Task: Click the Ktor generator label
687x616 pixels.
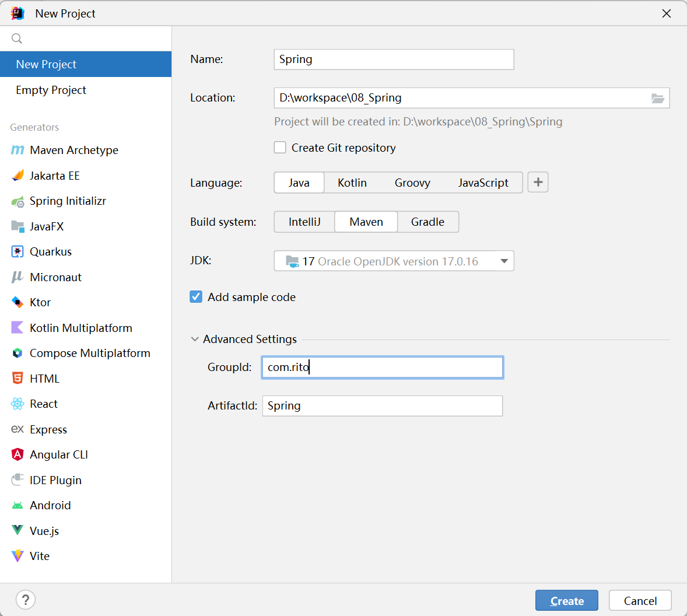Action: point(40,302)
